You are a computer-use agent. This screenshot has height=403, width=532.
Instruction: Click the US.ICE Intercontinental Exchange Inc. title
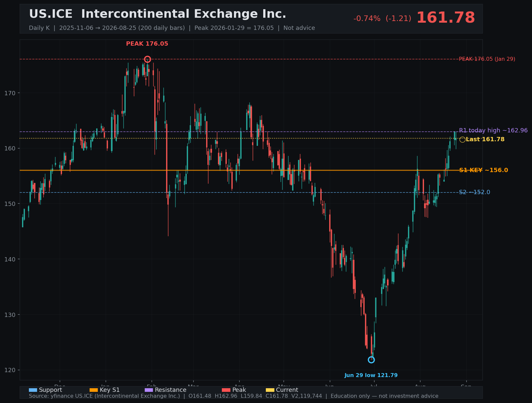tap(158, 14)
